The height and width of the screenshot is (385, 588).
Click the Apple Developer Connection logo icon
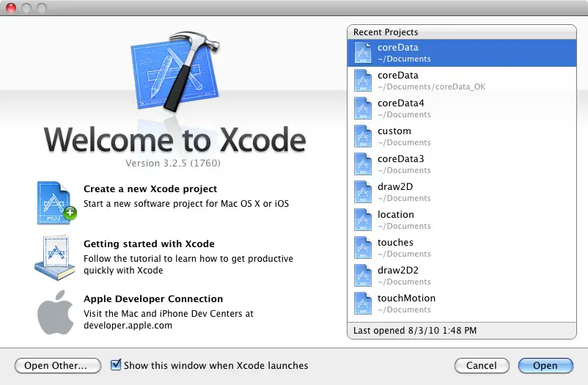(x=56, y=312)
